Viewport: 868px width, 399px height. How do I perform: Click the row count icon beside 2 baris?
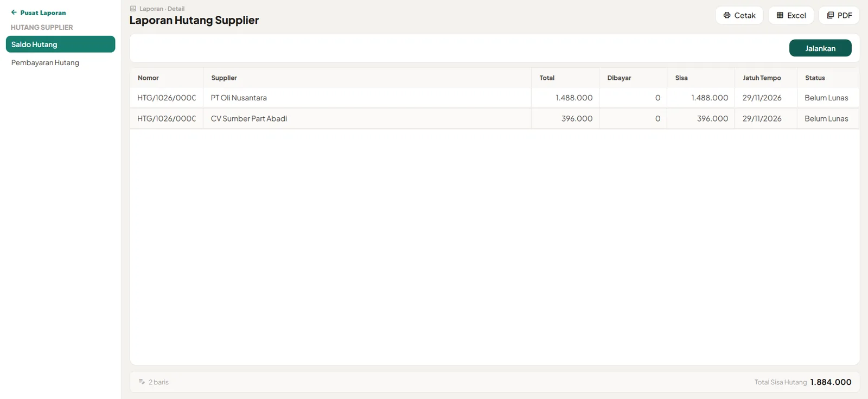click(x=142, y=382)
